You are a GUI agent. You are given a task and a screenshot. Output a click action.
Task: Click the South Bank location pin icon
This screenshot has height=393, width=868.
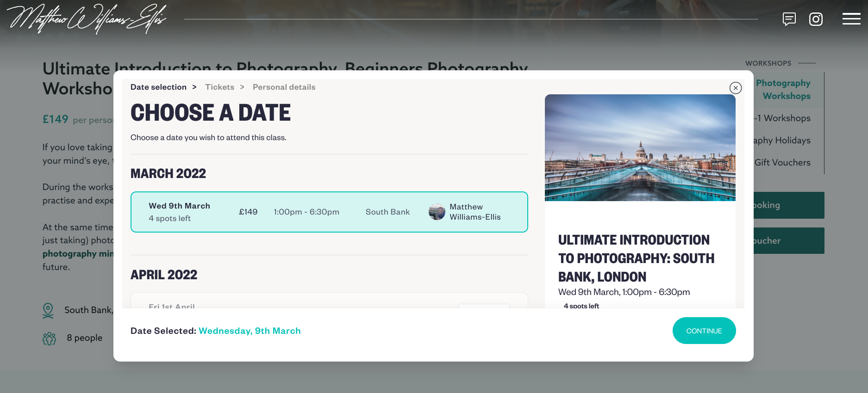(x=48, y=311)
